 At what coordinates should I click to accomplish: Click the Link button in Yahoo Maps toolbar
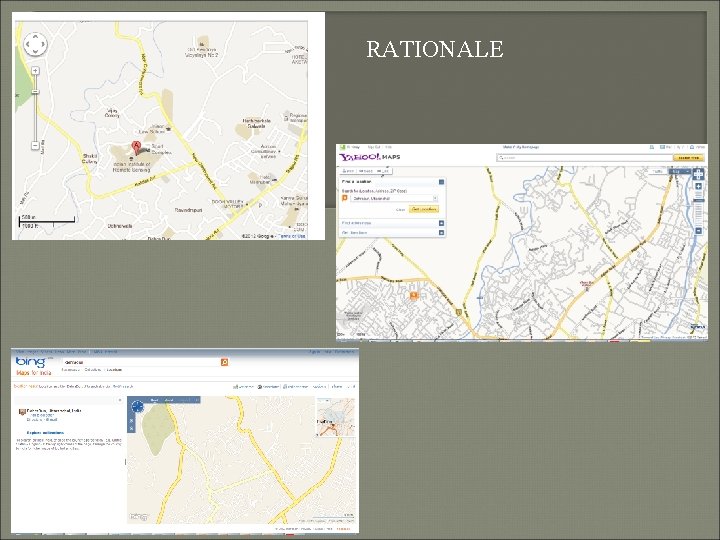point(383,171)
